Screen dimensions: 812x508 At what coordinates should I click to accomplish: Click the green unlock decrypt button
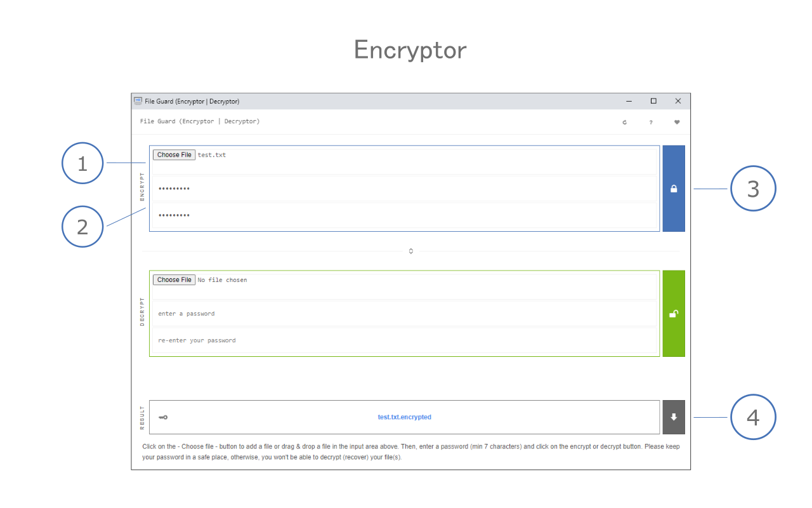coord(674,313)
